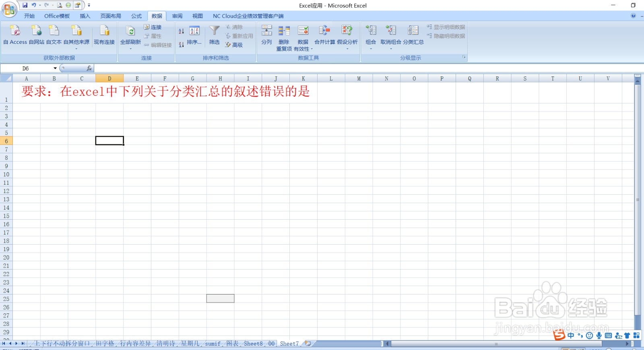
Task: Open the Sheet8 sheet tab
Action: tap(253, 344)
